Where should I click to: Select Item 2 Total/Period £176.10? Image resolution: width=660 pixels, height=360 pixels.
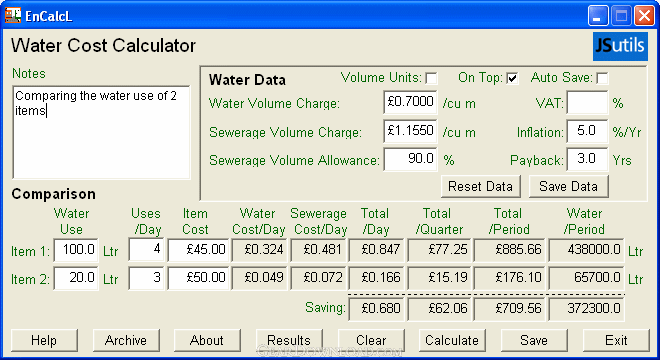point(509,278)
